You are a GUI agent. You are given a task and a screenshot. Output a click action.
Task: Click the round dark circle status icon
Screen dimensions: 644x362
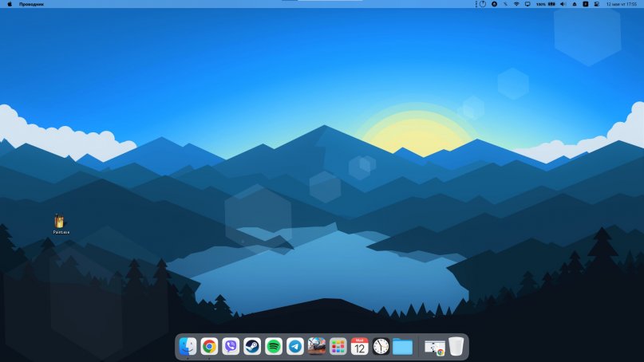point(495,4)
